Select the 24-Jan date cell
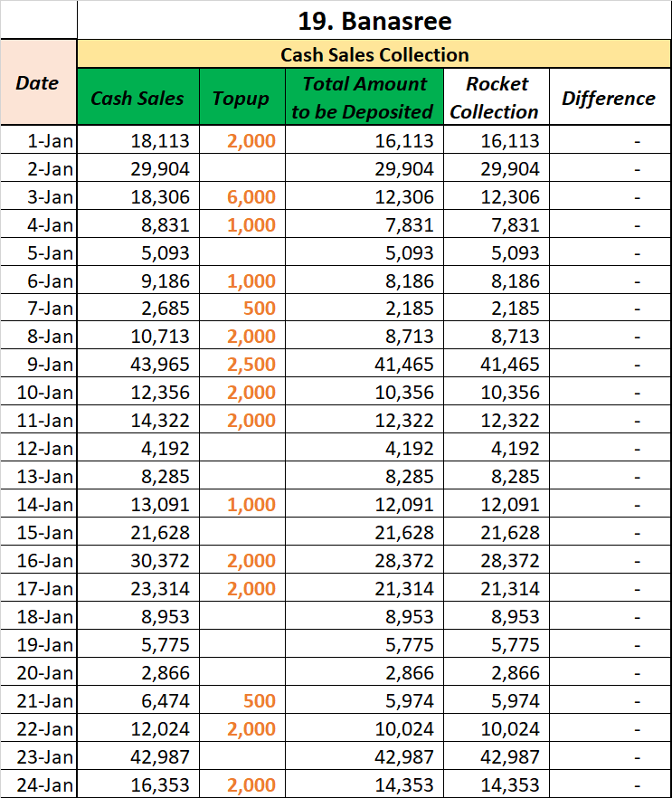672x798 pixels. [38, 784]
